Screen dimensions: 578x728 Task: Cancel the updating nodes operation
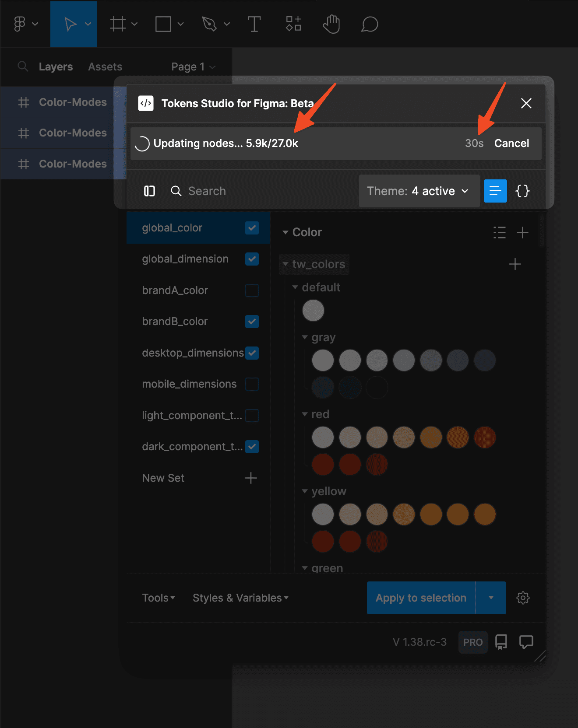(511, 143)
